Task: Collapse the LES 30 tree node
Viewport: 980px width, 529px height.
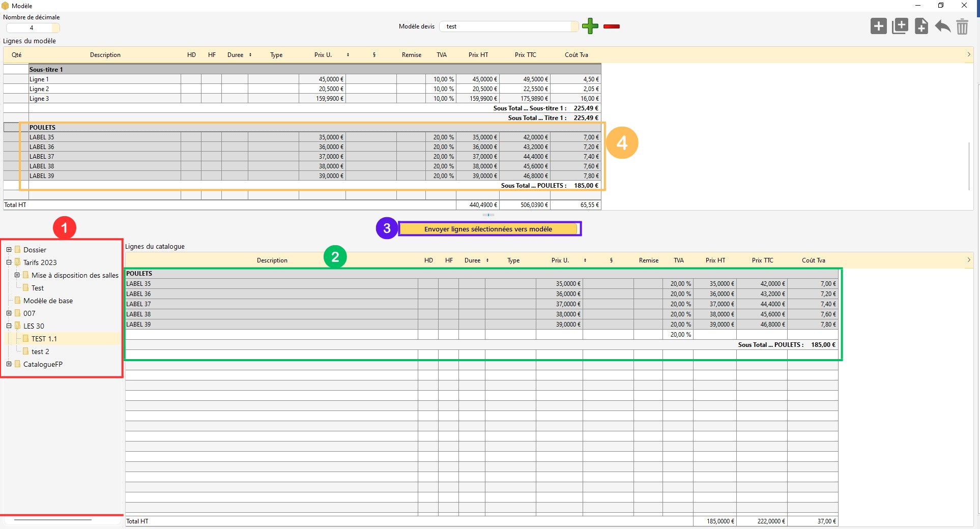Action: [9, 326]
